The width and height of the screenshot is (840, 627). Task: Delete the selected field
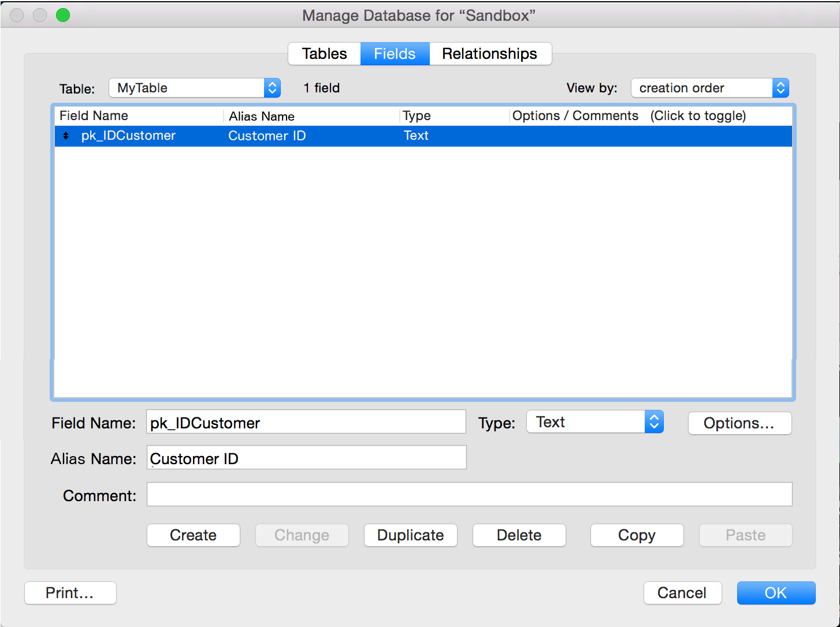point(519,535)
